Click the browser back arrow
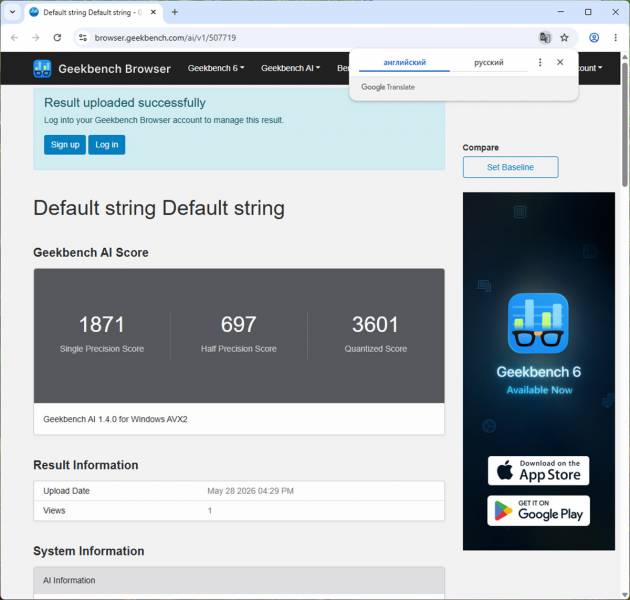 coord(14,38)
